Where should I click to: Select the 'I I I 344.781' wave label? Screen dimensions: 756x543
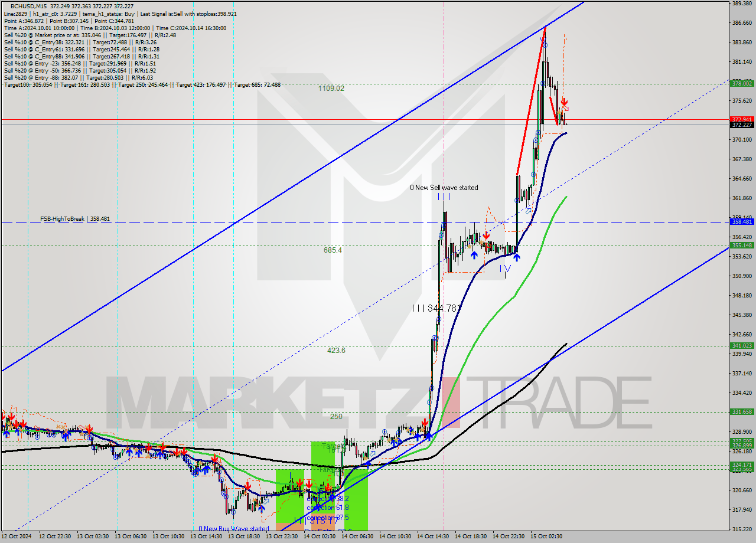(x=436, y=308)
